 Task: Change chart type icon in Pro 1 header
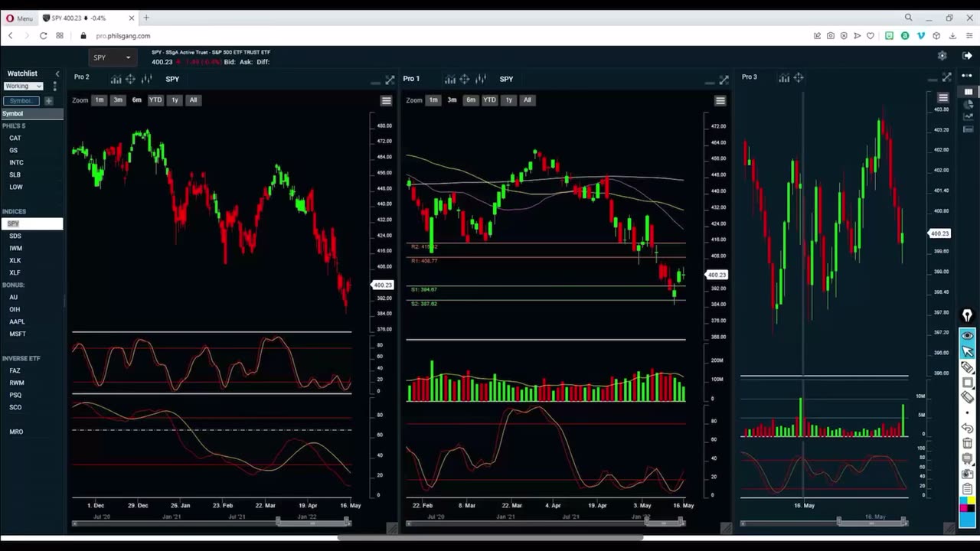tap(481, 79)
